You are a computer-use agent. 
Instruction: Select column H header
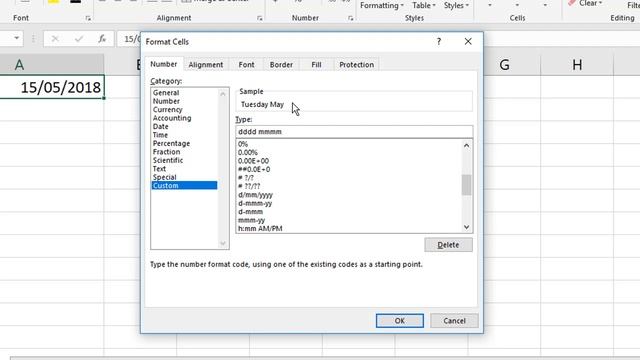point(577,64)
